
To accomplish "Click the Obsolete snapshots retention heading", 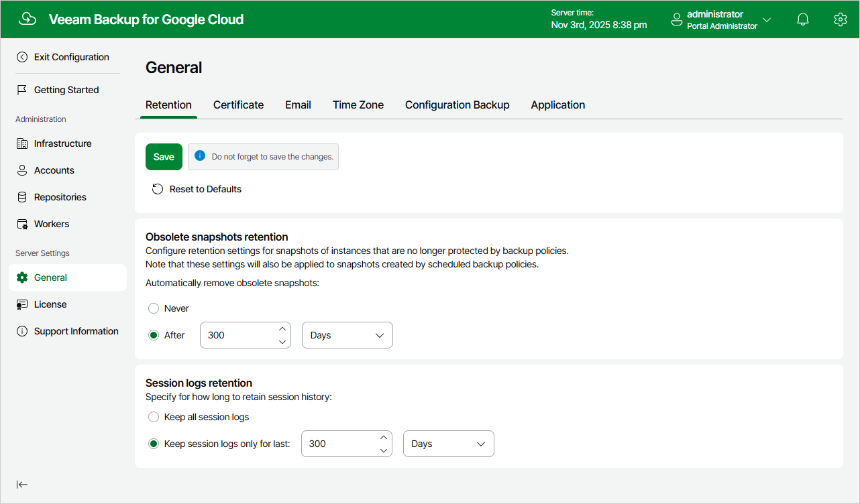I will [217, 237].
